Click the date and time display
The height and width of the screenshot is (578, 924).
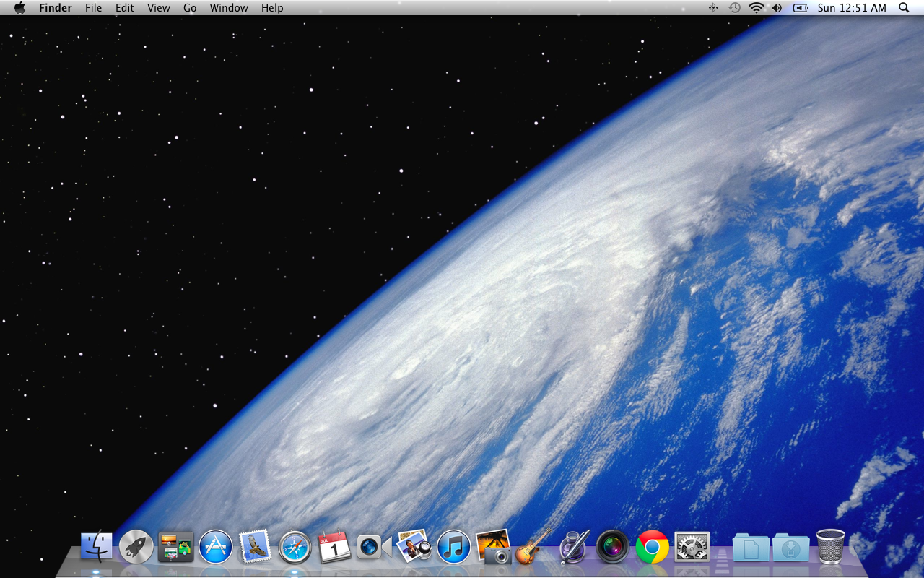[x=852, y=8]
